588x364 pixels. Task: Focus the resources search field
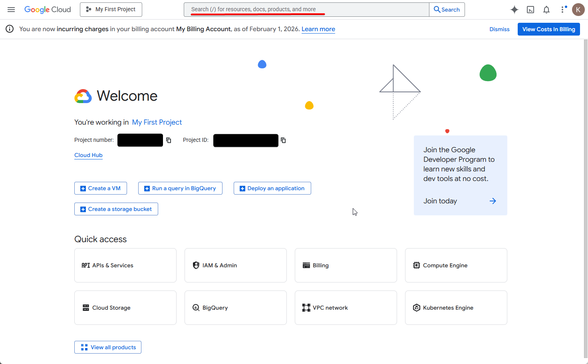tap(306, 10)
